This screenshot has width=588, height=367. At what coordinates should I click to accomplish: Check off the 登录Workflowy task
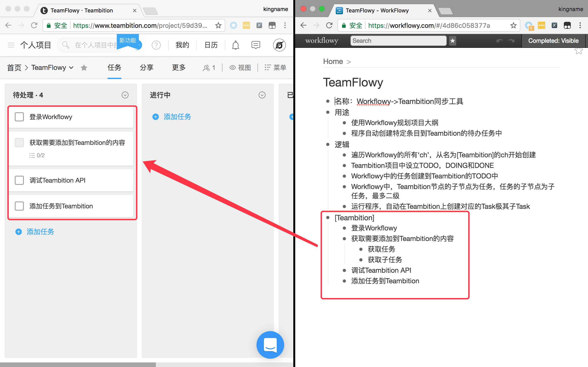click(19, 117)
